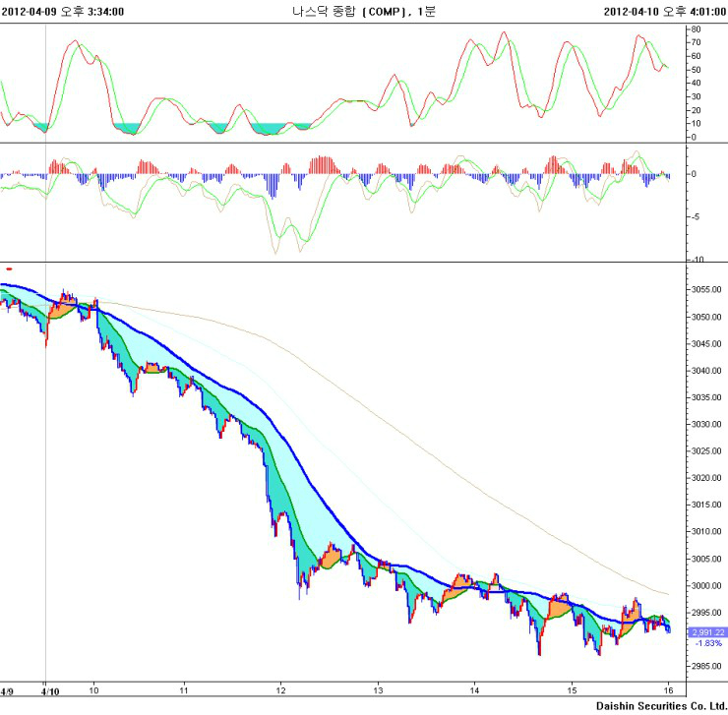The width and height of the screenshot is (728, 715).
Task: Click the 14 hour label on time axis
Action: coord(474,691)
